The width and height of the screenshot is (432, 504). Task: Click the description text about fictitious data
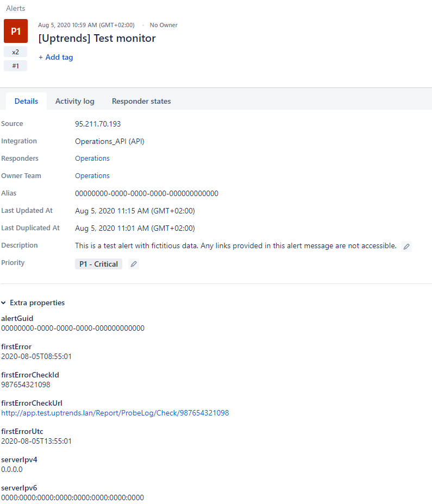235,246
